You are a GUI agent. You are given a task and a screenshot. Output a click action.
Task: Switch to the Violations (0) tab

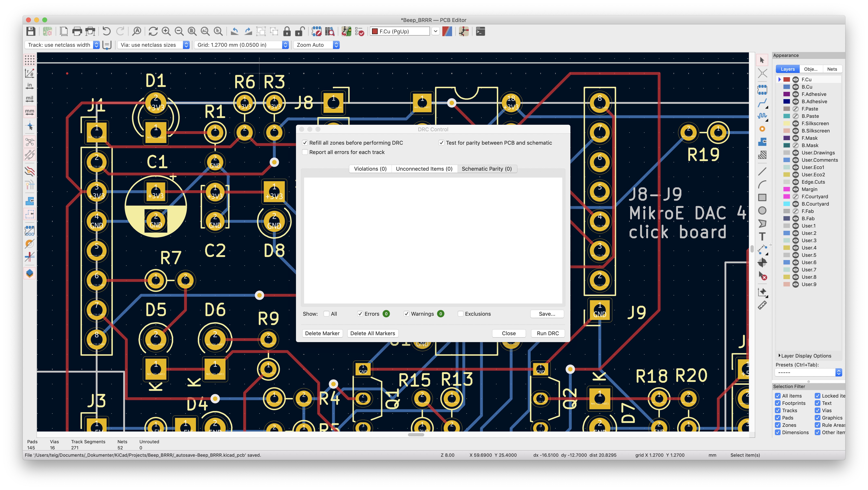click(370, 169)
